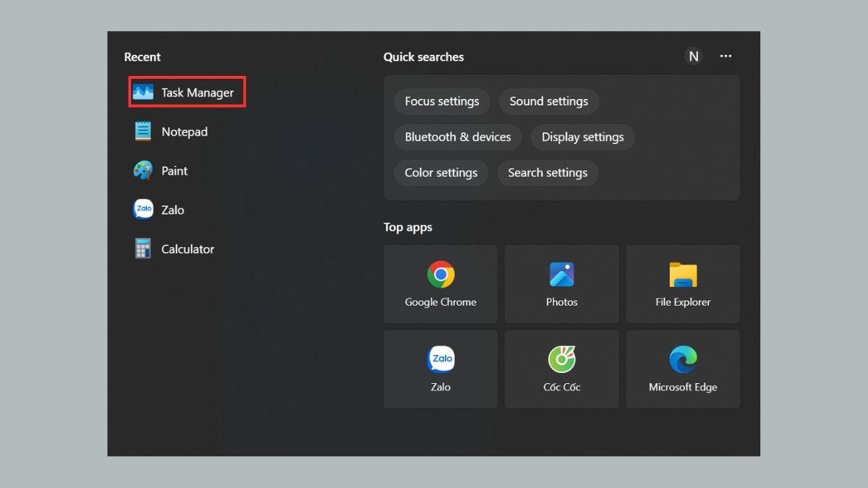Click the Notepad label text
Screen dimensions: 868x488
tap(184, 132)
